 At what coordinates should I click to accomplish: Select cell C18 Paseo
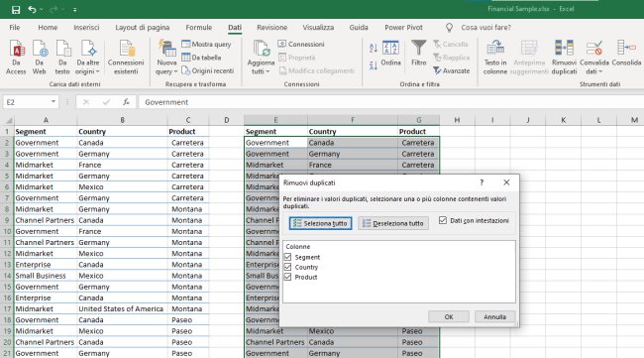pos(188,319)
